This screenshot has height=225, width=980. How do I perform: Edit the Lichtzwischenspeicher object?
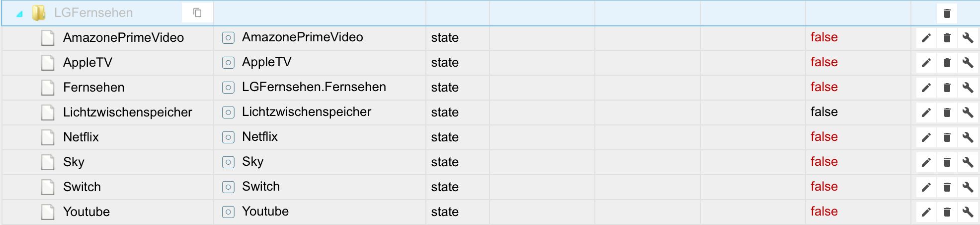tap(926, 112)
